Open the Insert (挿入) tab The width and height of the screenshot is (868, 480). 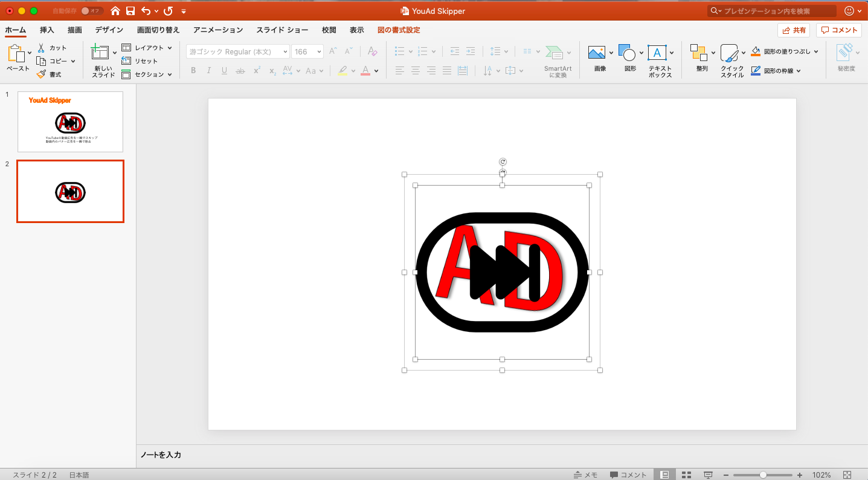pyautogui.click(x=47, y=30)
